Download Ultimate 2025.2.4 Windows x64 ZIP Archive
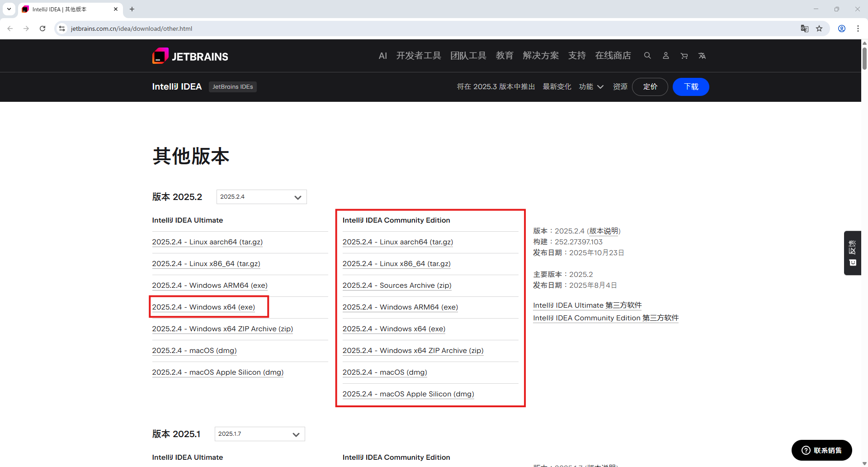This screenshot has width=868, height=467. pyautogui.click(x=222, y=329)
